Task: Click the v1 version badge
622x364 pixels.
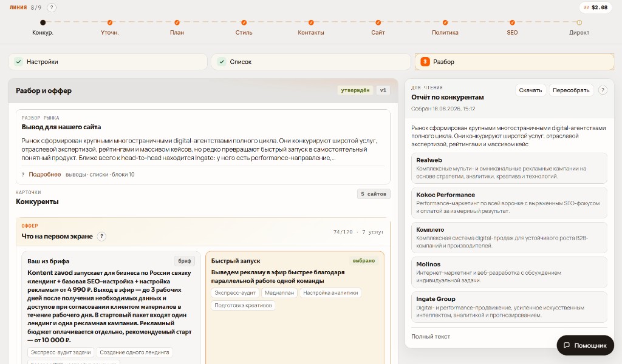Action: point(383,90)
